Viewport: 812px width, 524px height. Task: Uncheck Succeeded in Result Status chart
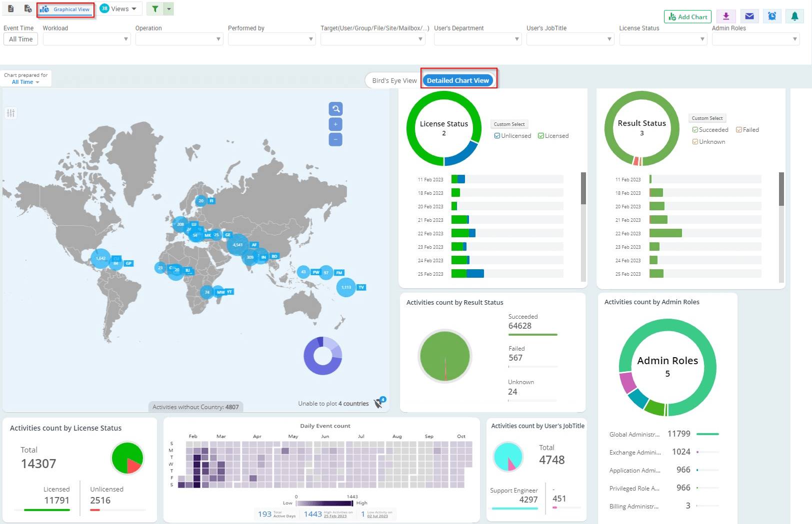tap(695, 129)
